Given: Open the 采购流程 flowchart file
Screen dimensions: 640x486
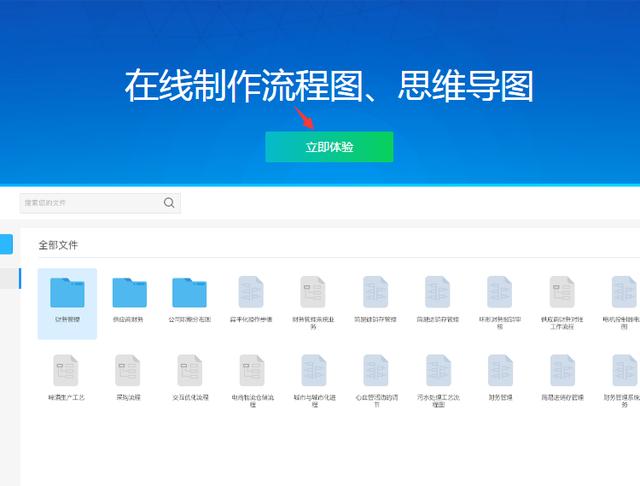Looking at the screenshot, I should tap(128, 371).
